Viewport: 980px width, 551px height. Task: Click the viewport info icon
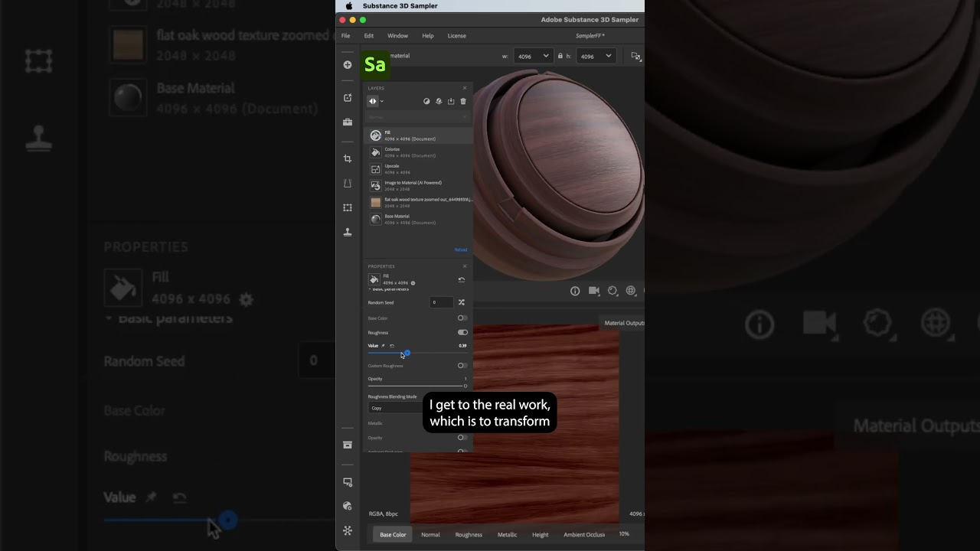575,291
